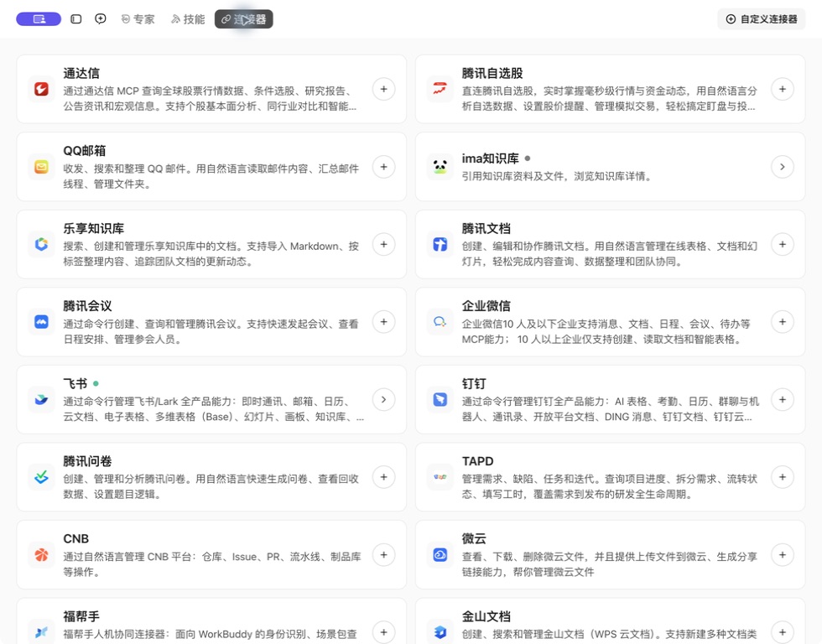Open the 技能 tab
Image resolution: width=822 pixels, height=644 pixels.
coord(188,19)
